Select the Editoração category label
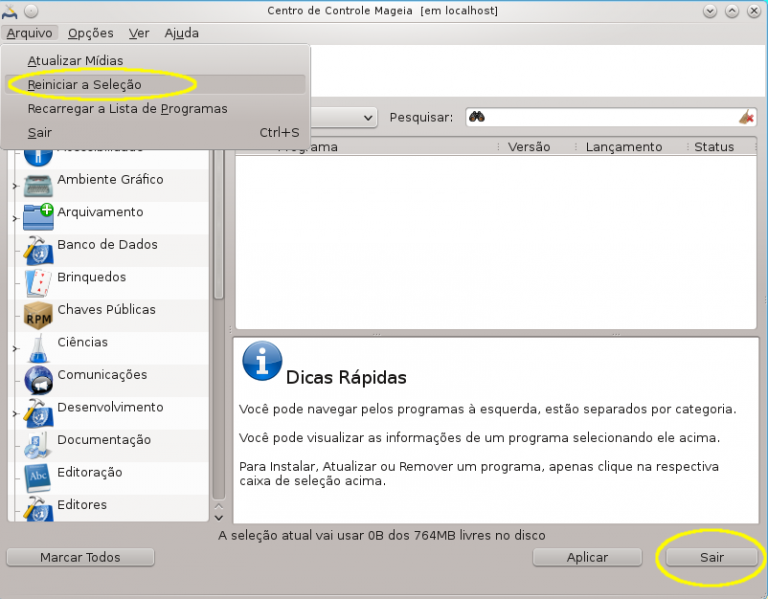768x599 pixels. 90,472
